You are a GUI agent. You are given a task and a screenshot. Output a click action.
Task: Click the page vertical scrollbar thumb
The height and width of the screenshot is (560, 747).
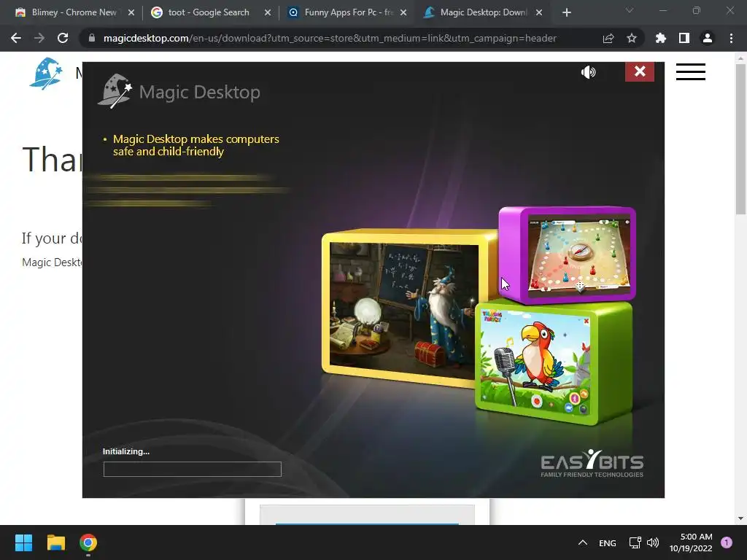tap(740, 139)
